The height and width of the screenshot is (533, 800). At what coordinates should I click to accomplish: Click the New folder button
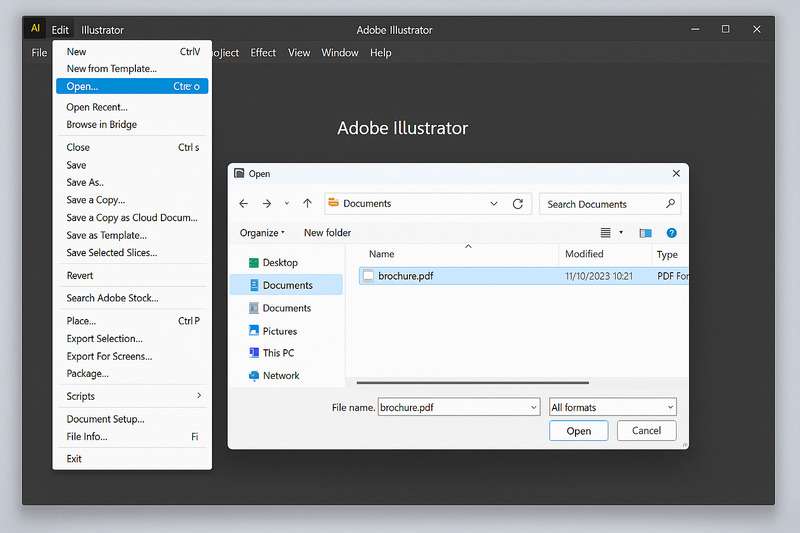pyautogui.click(x=328, y=233)
